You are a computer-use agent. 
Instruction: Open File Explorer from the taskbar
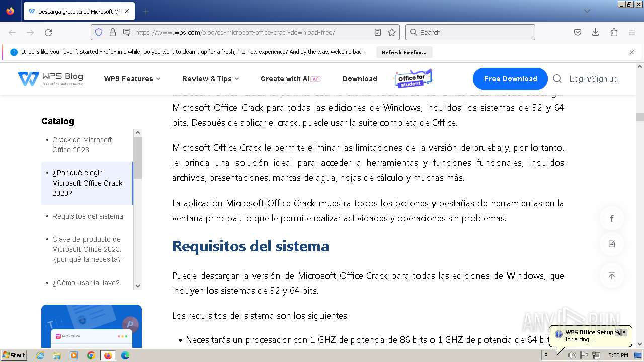click(x=57, y=355)
